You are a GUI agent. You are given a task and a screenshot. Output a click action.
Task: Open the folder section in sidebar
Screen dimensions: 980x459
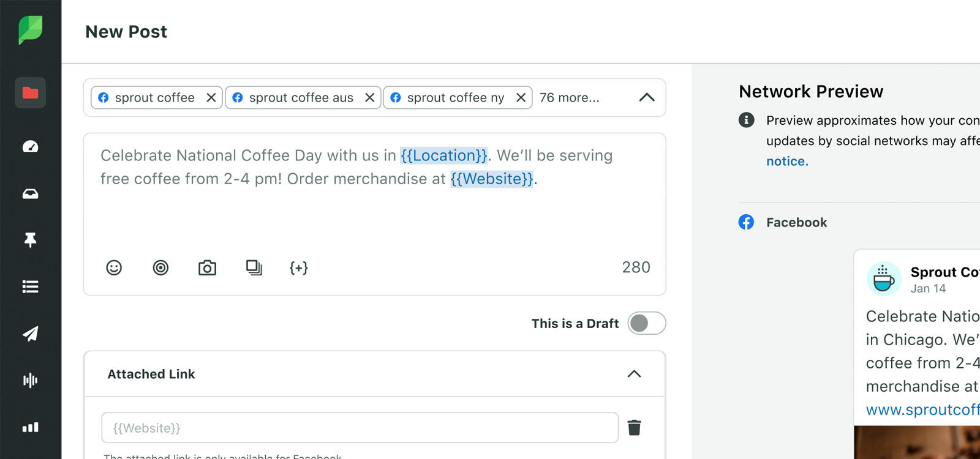[x=30, y=93]
